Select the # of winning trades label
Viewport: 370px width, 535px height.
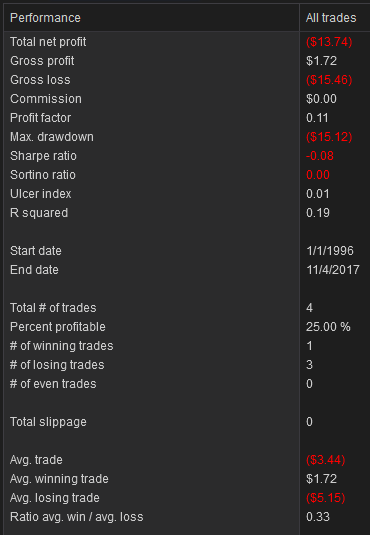61,346
